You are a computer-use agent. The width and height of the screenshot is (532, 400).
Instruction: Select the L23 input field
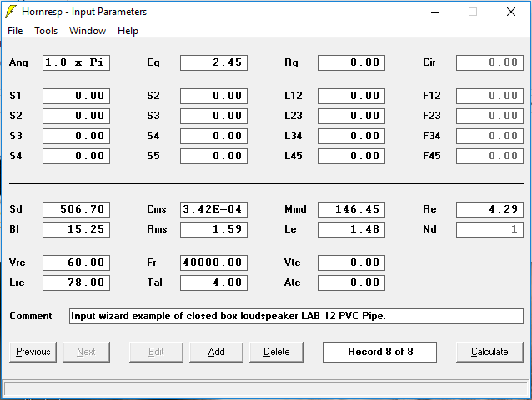point(352,116)
